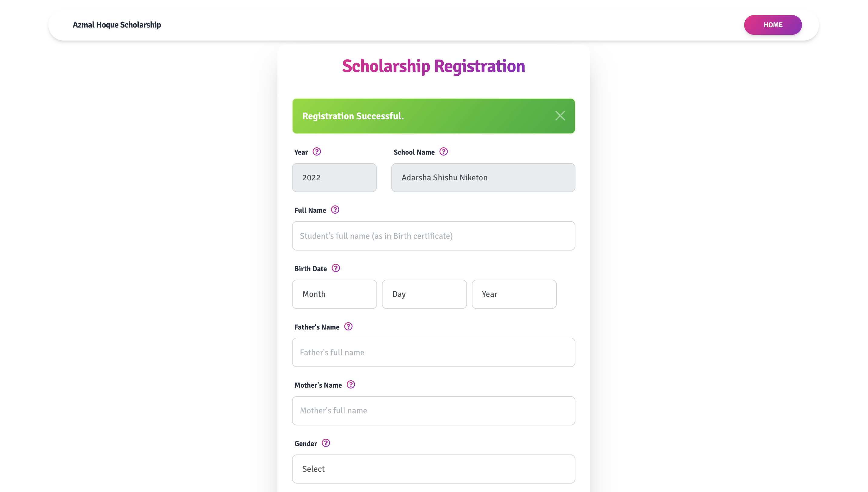
Task: Click the help icon beside Year label
Action: pyautogui.click(x=316, y=152)
